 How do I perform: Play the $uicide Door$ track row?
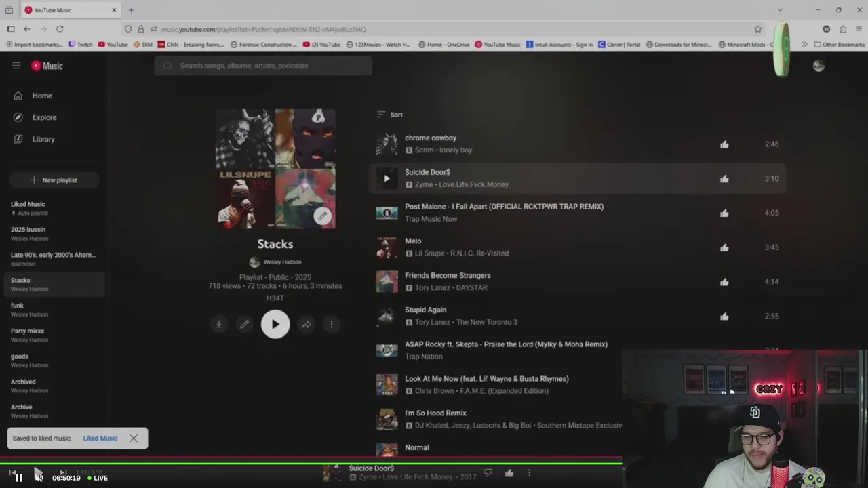387,178
